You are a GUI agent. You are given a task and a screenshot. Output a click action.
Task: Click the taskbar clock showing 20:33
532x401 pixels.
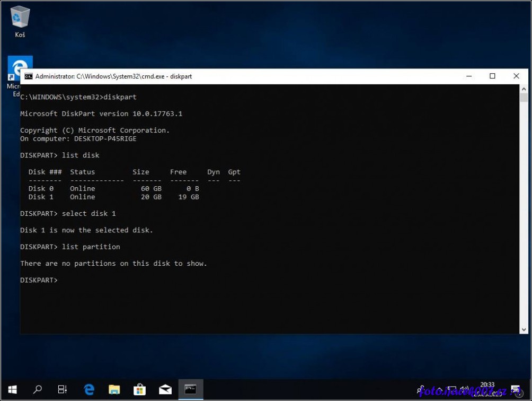click(488, 389)
